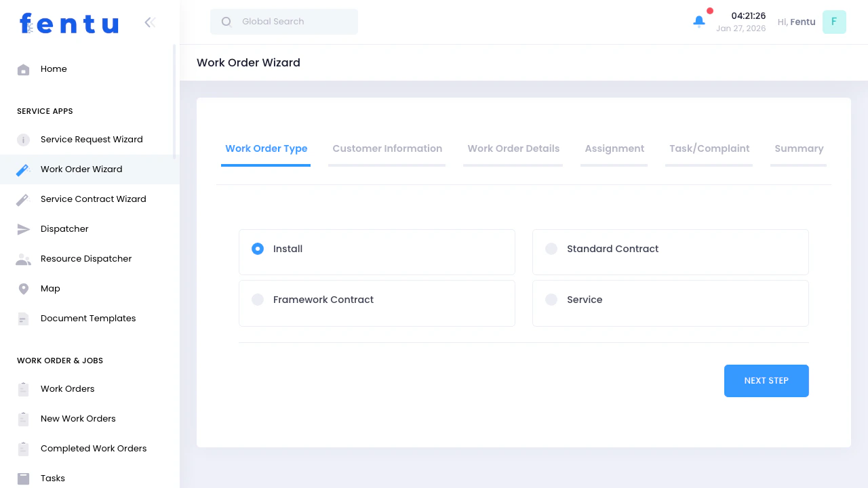Choose Standard Contract work order type
This screenshot has height=488, width=868.
[x=551, y=249]
